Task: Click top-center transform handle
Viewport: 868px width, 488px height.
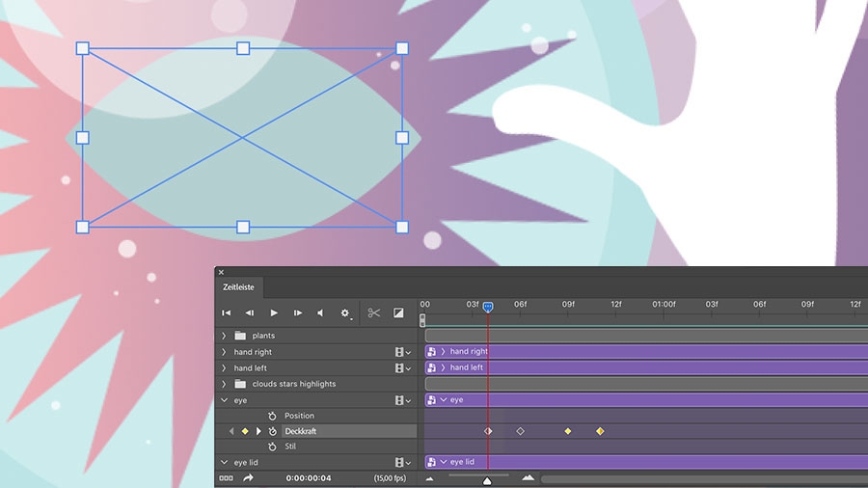Action: [243, 48]
